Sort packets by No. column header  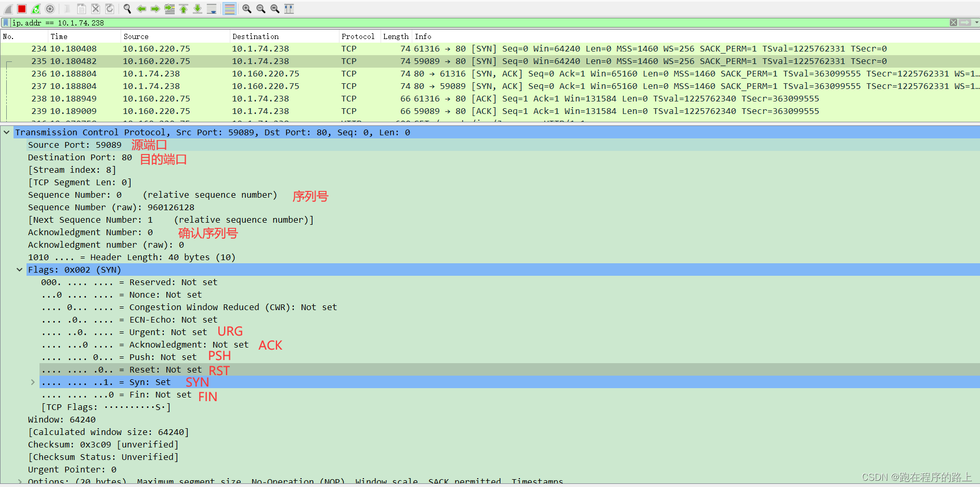click(x=24, y=36)
